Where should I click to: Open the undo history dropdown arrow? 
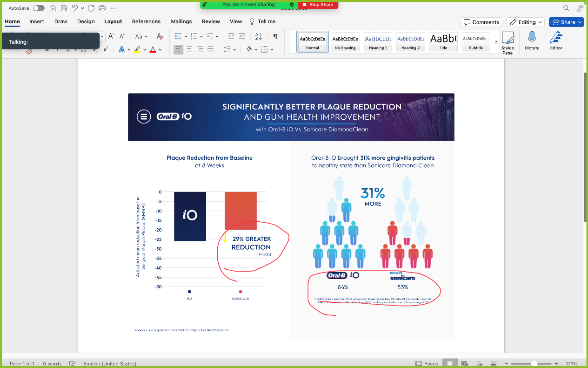[83, 8]
